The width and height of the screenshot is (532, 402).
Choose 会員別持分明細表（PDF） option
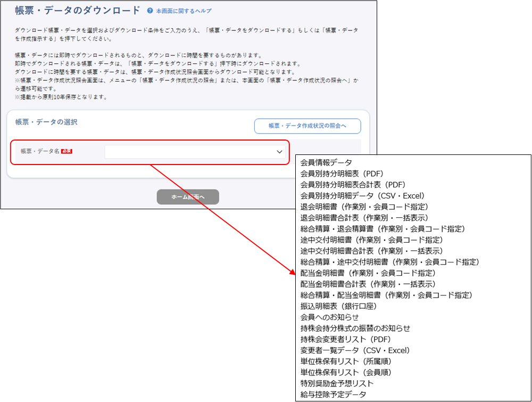342,174
